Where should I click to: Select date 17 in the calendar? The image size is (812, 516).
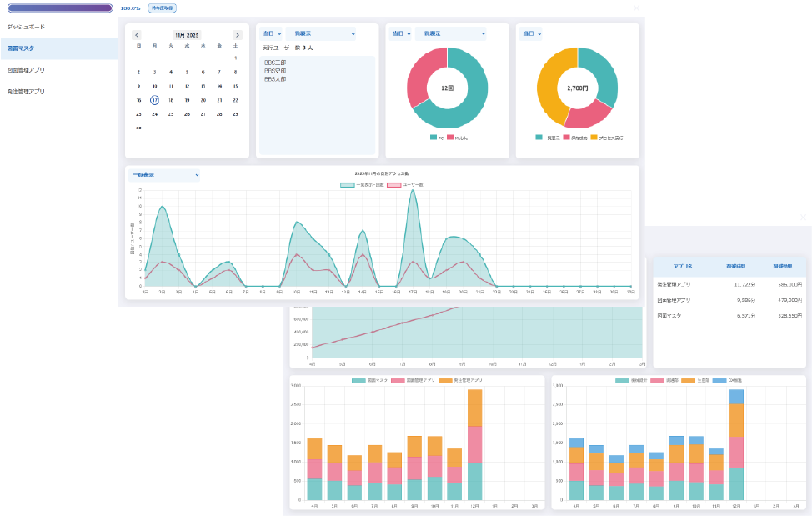click(x=154, y=99)
